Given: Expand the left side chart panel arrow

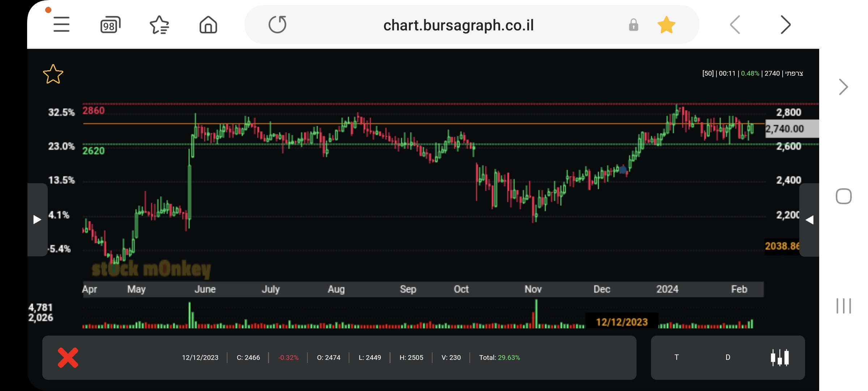Looking at the screenshot, I should coord(37,219).
